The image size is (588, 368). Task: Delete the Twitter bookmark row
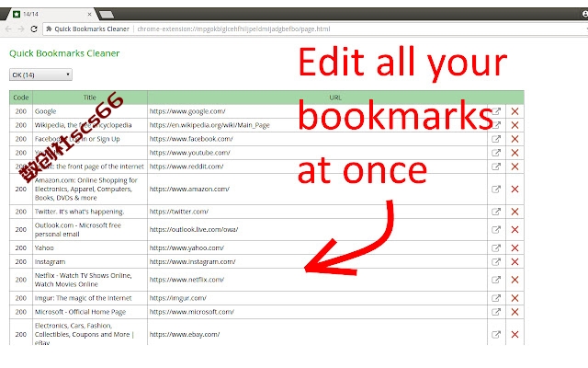(x=514, y=212)
